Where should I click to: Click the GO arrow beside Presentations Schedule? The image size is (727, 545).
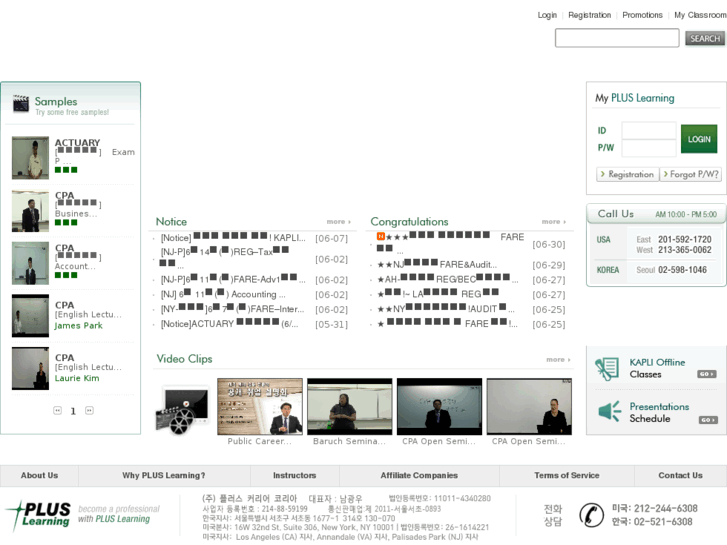[708, 420]
